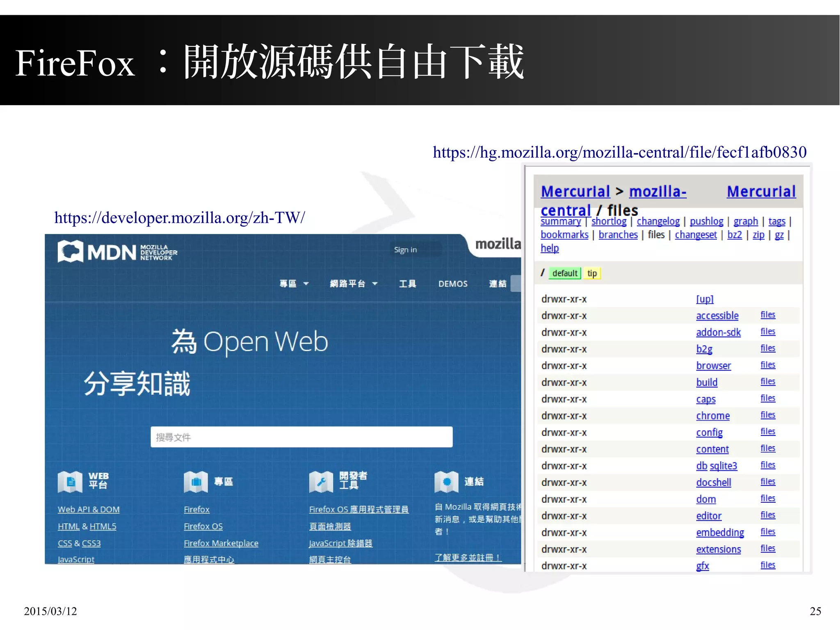Image resolution: width=840 pixels, height=630 pixels.
Task: Download the zip archive link
Action: 758,235
